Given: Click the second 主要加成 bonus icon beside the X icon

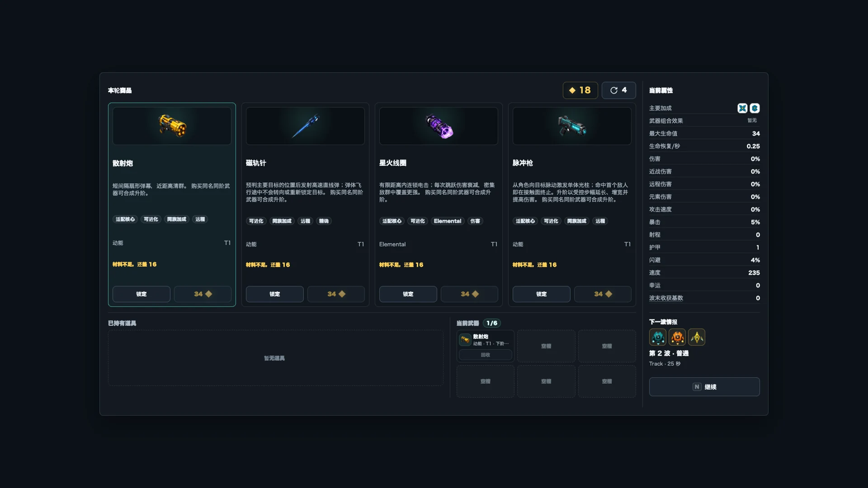Looking at the screenshot, I should 755,108.
